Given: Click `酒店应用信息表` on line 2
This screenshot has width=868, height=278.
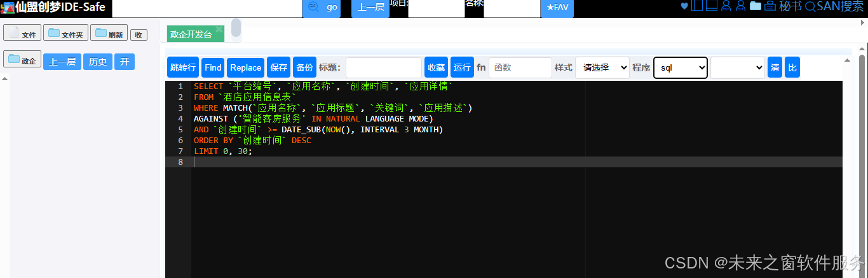Looking at the screenshot, I should (x=257, y=97).
